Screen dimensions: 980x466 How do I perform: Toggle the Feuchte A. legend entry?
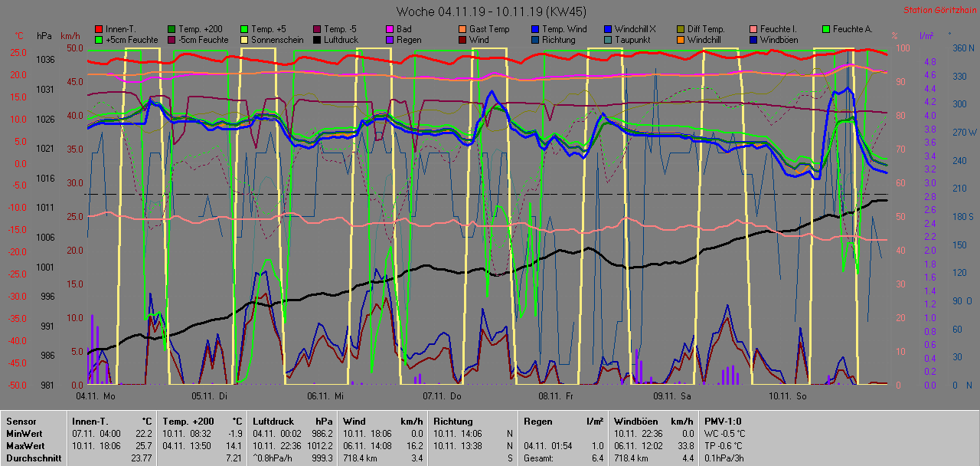pyautogui.click(x=853, y=29)
